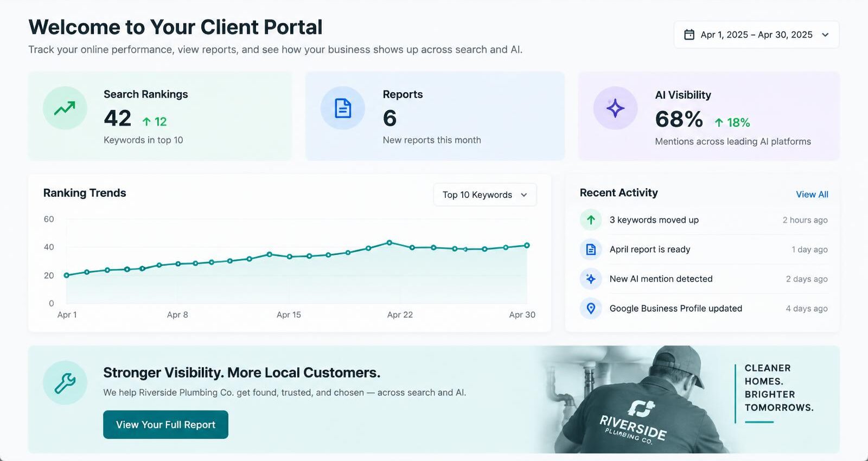Click the Reports card title
Viewport: 868px width, 461px height.
click(403, 94)
